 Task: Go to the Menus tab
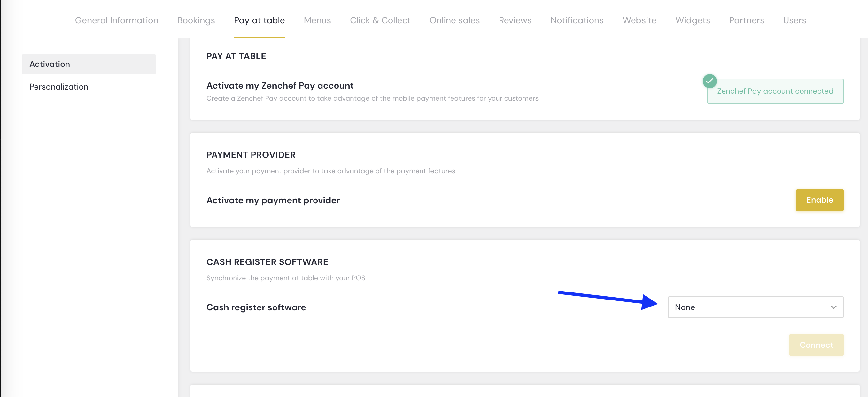click(317, 20)
